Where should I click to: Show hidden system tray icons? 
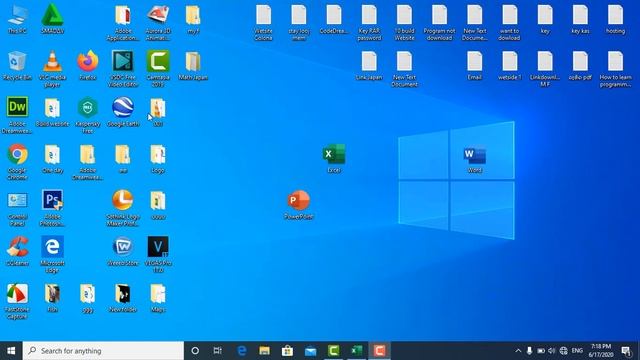click(x=518, y=351)
